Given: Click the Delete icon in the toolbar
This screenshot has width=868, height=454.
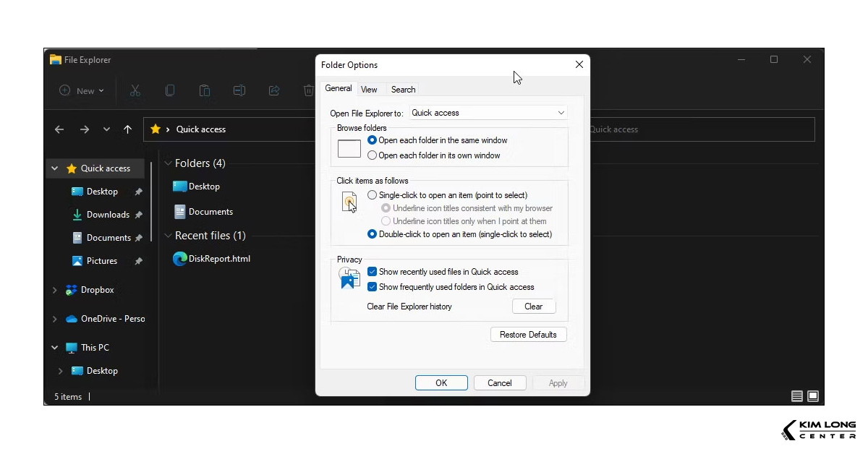Looking at the screenshot, I should (x=309, y=90).
